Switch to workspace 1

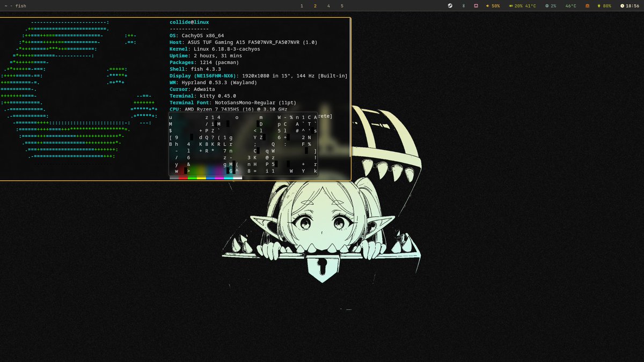[x=302, y=5]
